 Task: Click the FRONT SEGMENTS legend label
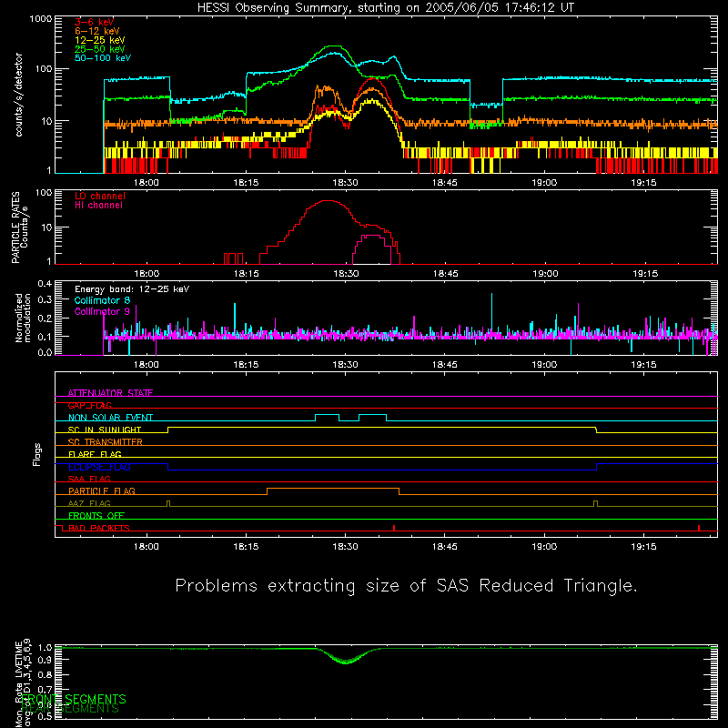(74, 699)
